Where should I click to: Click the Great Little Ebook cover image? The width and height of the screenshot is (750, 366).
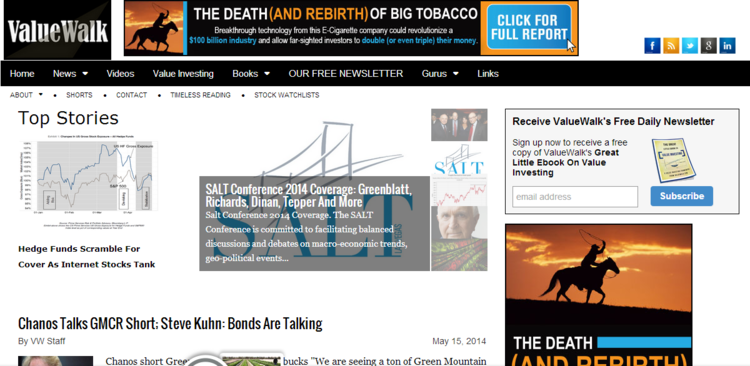coord(673,160)
